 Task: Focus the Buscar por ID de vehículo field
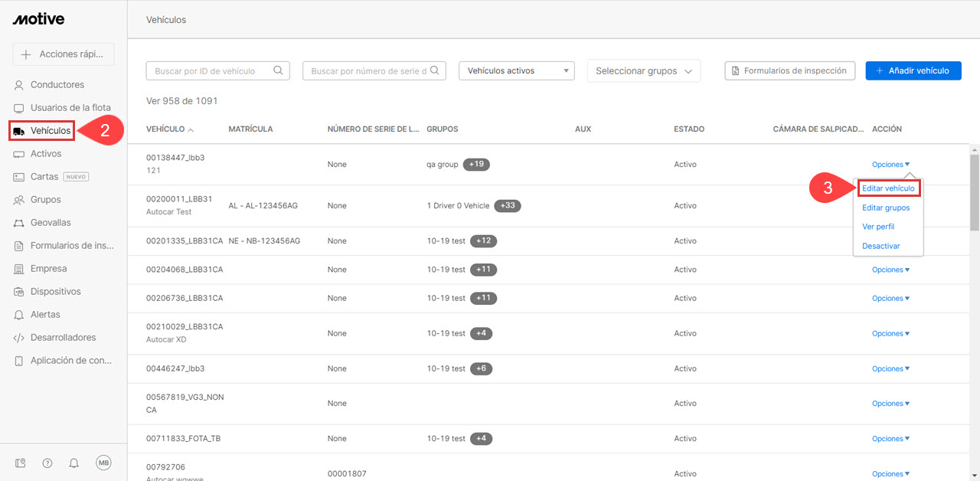tap(211, 70)
